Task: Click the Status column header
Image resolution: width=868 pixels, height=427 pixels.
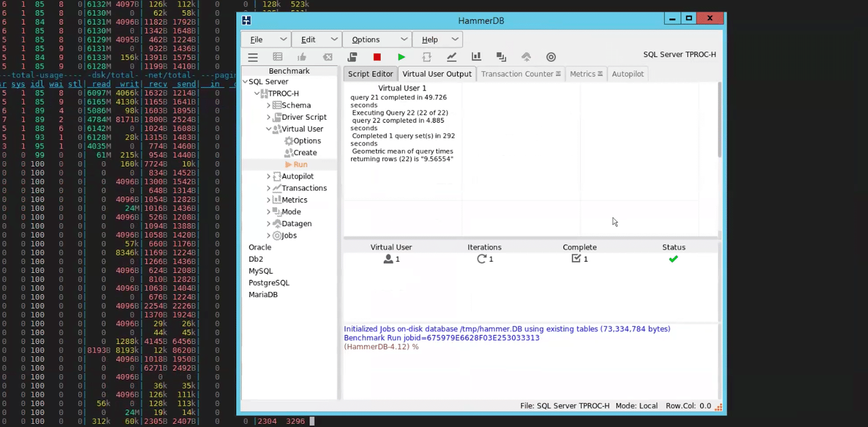Action: point(674,247)
